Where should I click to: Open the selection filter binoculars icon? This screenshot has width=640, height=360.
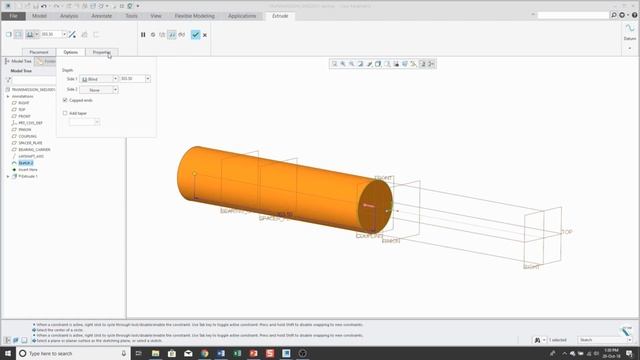tap(538, 340)
